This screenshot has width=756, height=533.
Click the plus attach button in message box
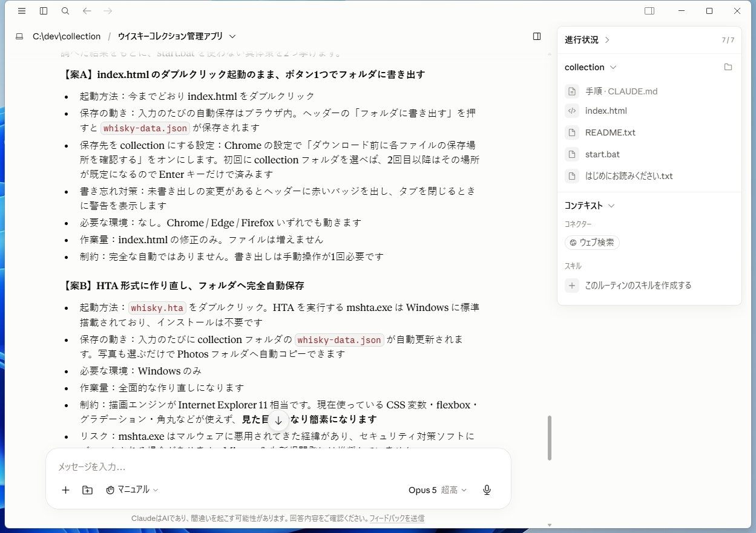(x=66, y=490)
